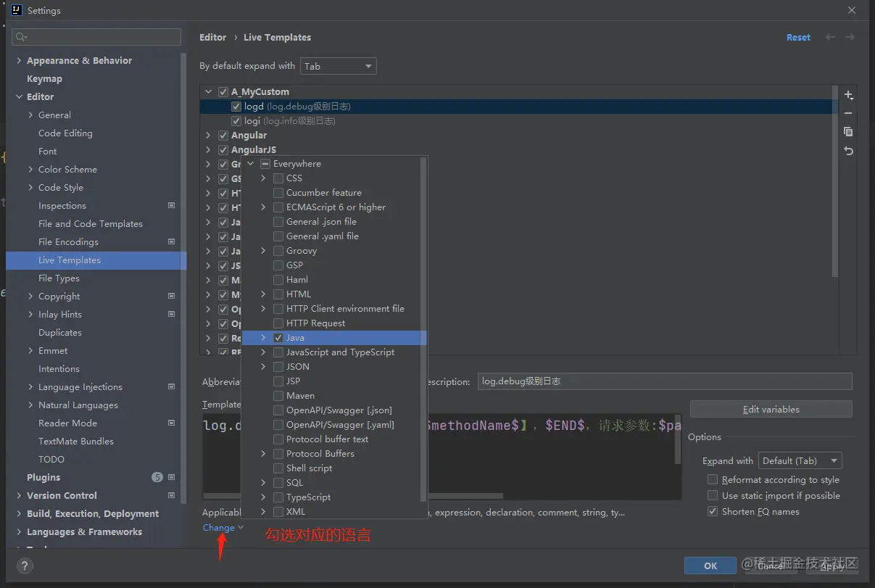
Task: Click the forward navigation arrow near Reset
Action: coord(850,37)
